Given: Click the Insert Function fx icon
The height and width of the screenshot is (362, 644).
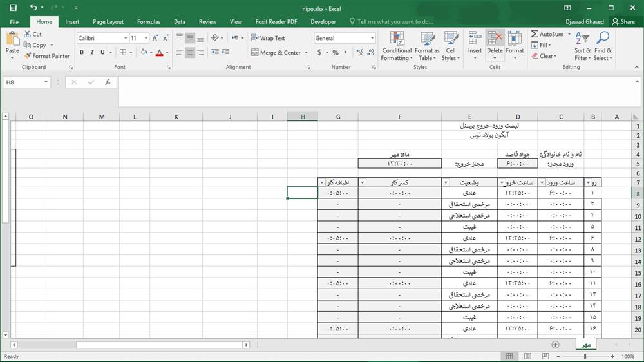Looking at the screenshot, I should (x=108, y=82).
